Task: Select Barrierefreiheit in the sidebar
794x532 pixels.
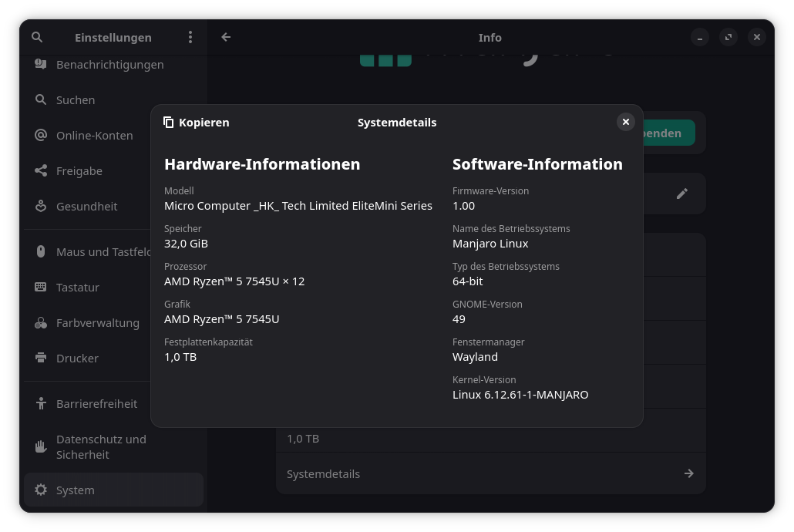Action: [96, 404]
